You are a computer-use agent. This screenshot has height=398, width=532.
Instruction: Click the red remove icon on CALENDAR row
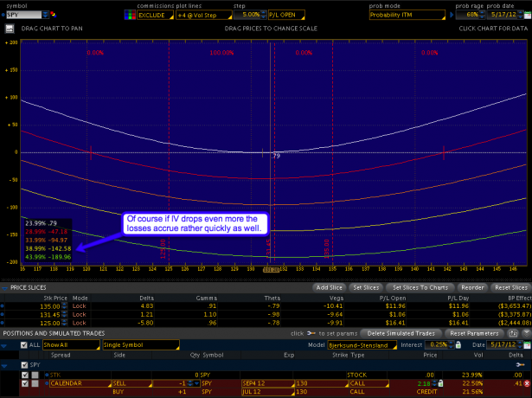tap(526, 382)
